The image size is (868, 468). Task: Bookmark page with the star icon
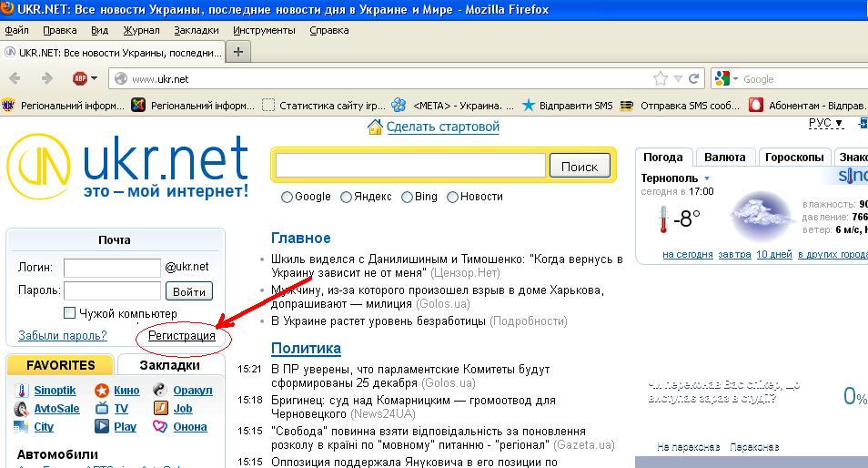click(x=661, y=78)
